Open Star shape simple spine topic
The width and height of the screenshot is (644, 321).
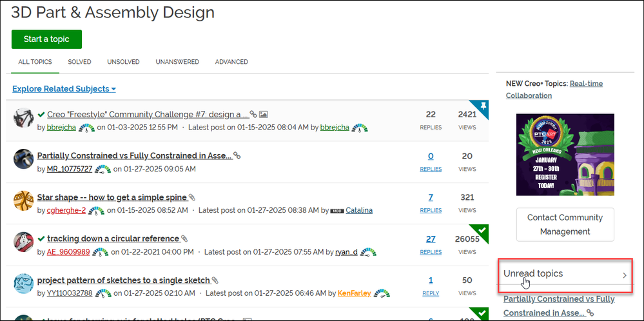tap(112, 197)
